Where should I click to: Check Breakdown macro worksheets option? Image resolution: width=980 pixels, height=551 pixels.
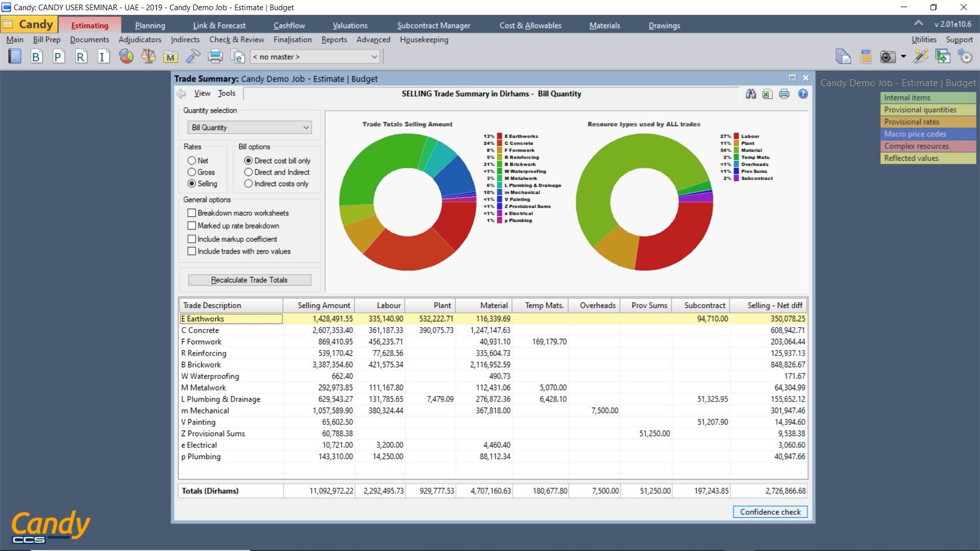pos(192,213)
